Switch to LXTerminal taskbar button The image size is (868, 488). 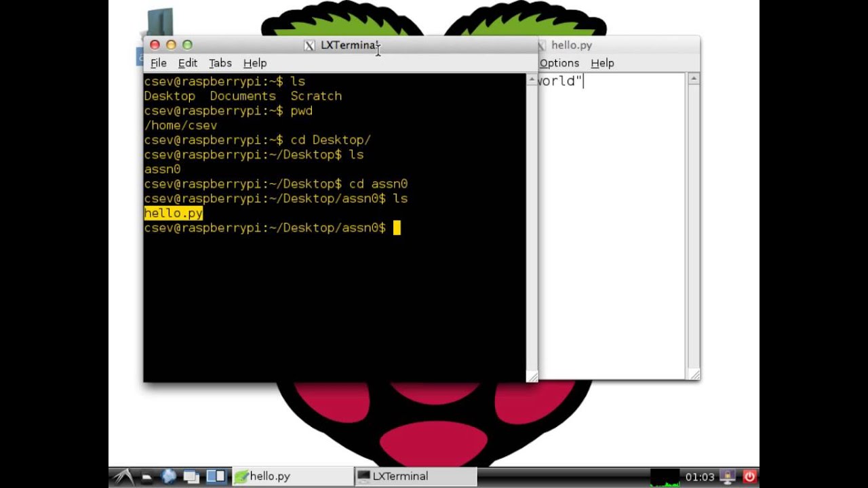(416, 476)
